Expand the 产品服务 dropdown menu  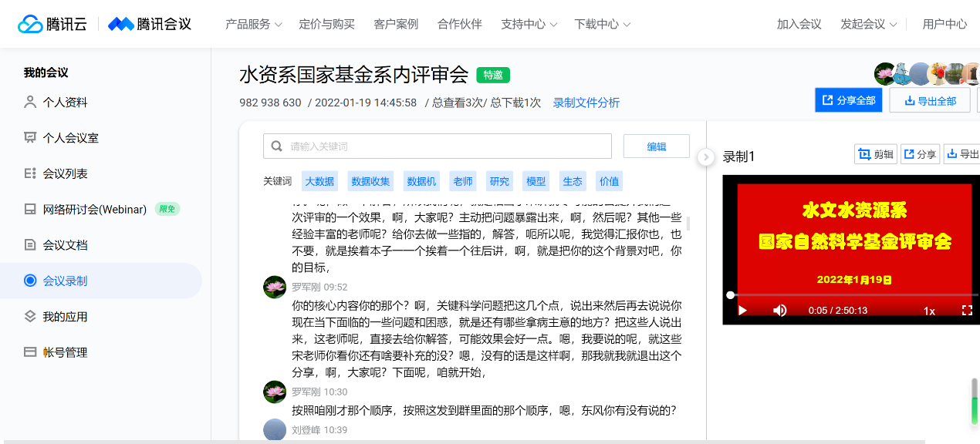point(253,24)
